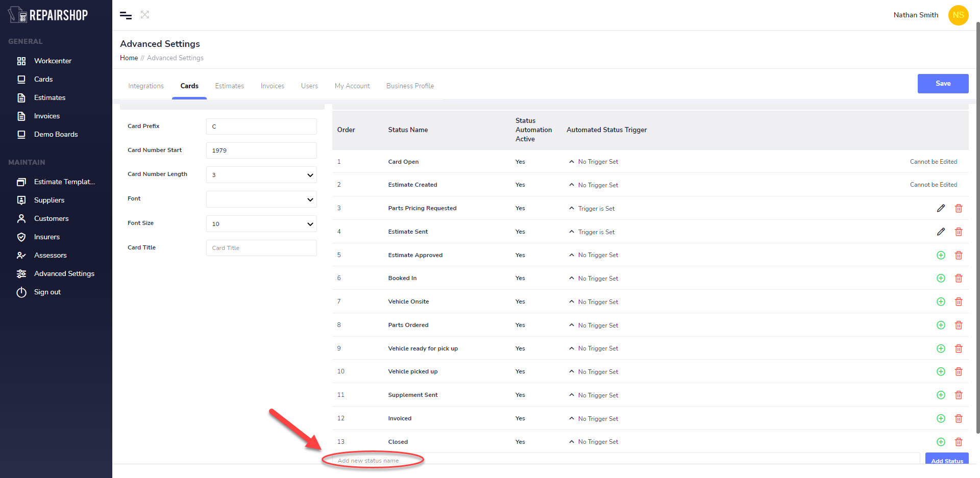The width and height of the screenshot is (980, 478).
Task: Delete the Invoiced status
Action: pos(959,418)
